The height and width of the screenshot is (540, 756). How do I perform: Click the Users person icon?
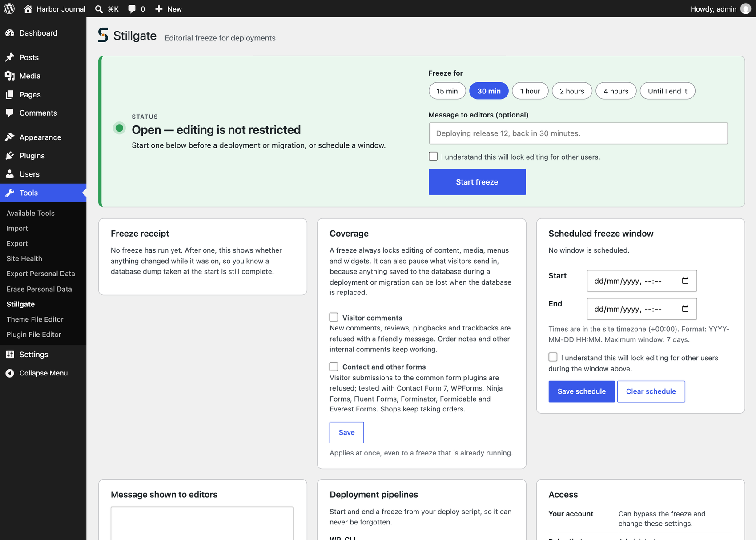(10, 174)
